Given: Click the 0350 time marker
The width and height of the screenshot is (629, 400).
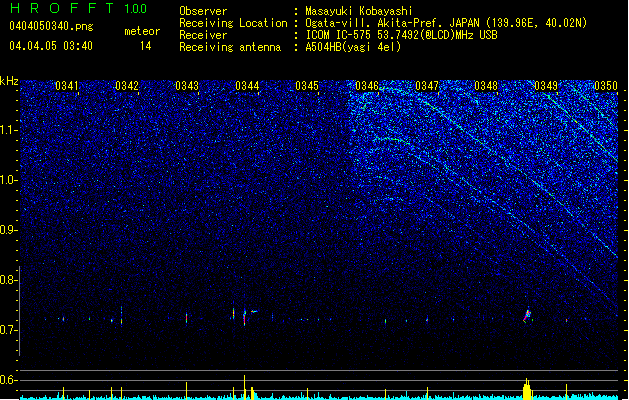Looking at the screenshot, I should point(606,86).
